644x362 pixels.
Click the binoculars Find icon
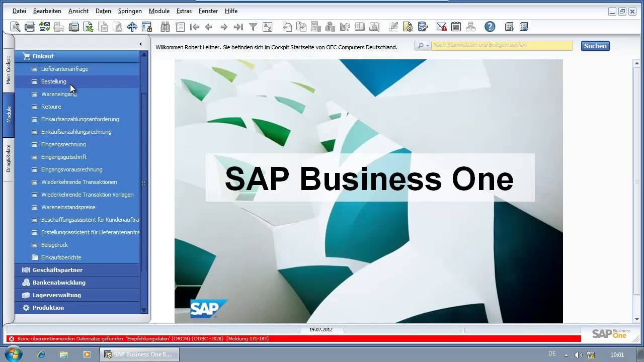165,27
